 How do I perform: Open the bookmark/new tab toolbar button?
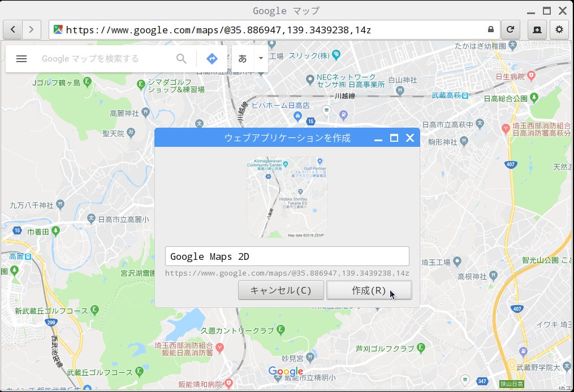point(537,29)
